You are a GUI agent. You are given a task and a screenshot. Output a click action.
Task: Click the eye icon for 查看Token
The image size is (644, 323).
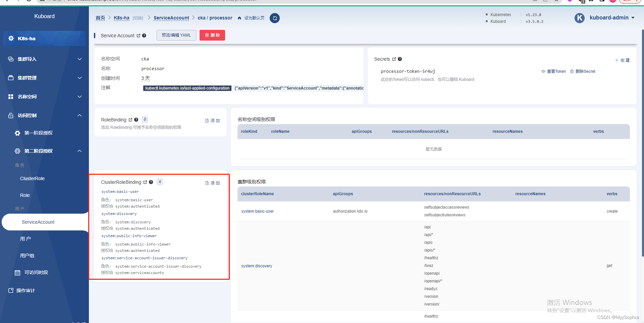coord(543,71)
